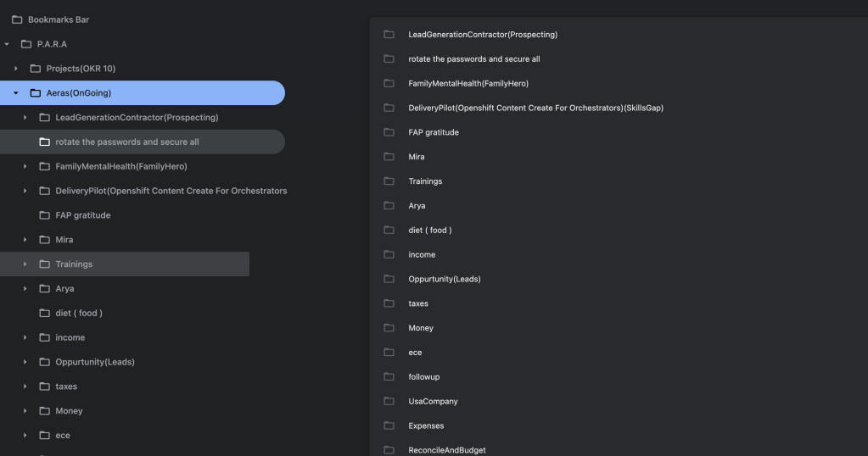This screenshot has width=868, height=456.
Task: Click the folder icon next to income in the list
Action: pyautogui.click(x=389, y=254)
